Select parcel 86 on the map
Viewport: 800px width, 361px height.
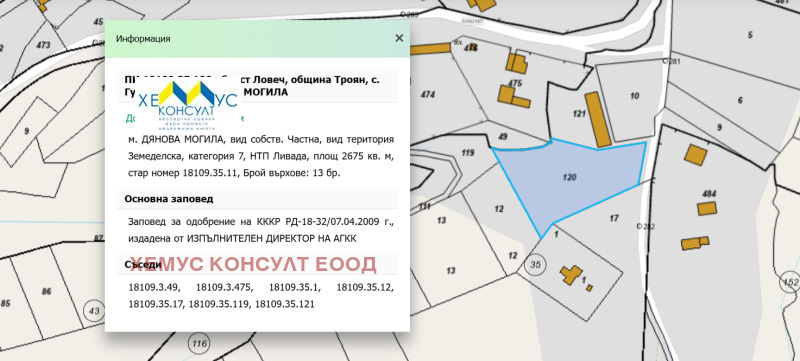pyautogui.click(x=46, y=292)
